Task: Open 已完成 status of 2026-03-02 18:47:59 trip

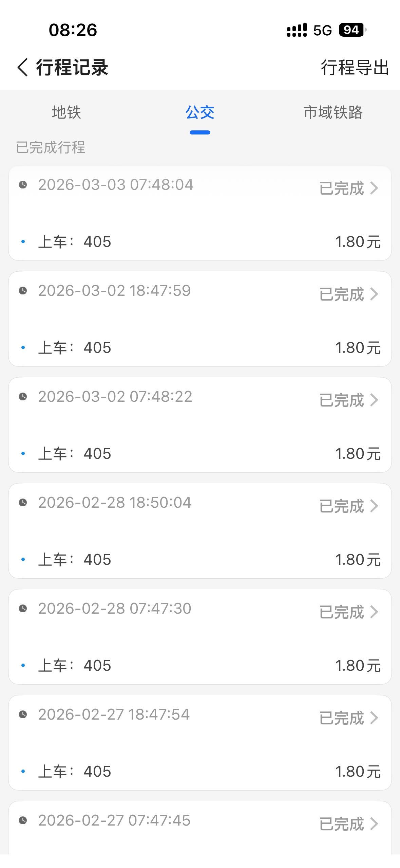Action: click(x=341, y=294)
